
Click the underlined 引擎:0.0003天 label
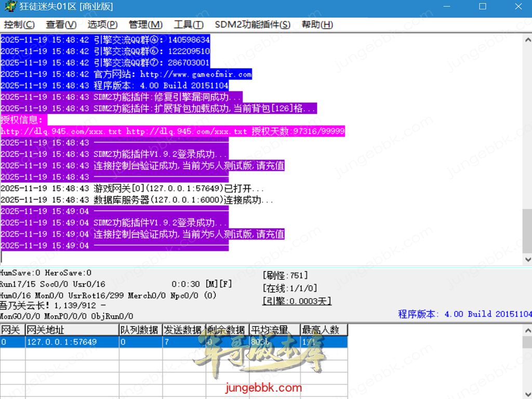(x=297, y=301)
